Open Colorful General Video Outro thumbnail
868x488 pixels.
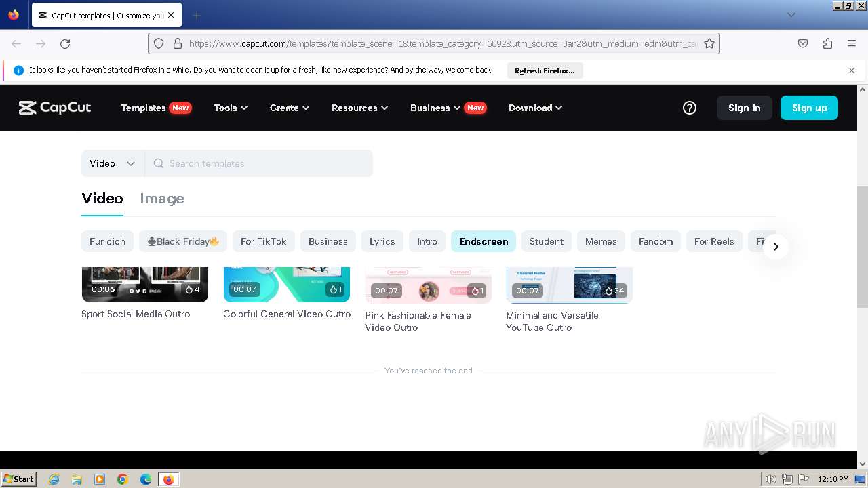(287, 285)
